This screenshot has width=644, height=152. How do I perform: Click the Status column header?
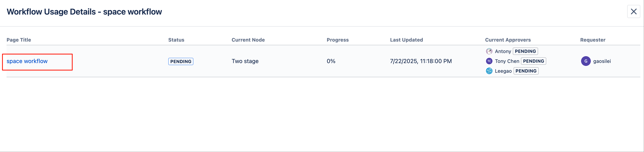(176, 40)
